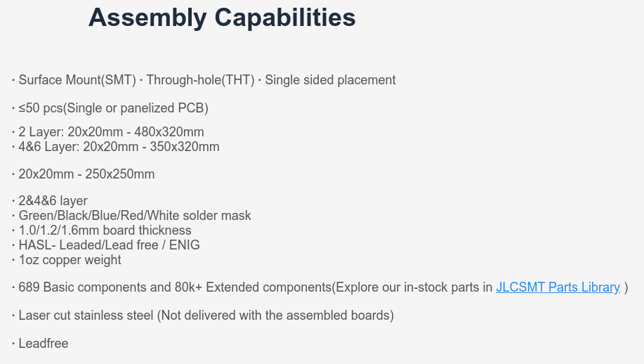Click the Through-hole(THT) text

(x=200, y=79)
